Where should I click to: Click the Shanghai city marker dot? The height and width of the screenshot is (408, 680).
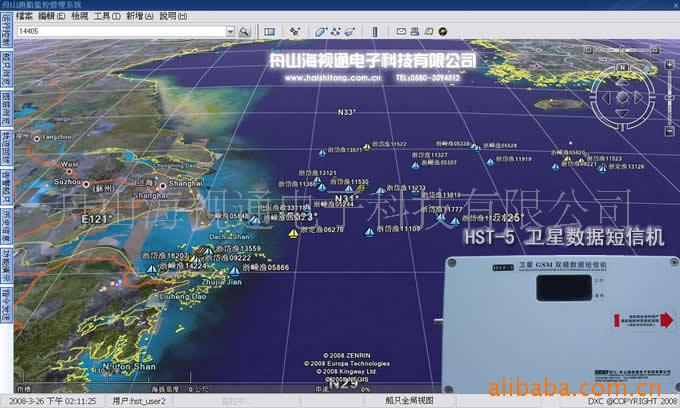(163, 186)
